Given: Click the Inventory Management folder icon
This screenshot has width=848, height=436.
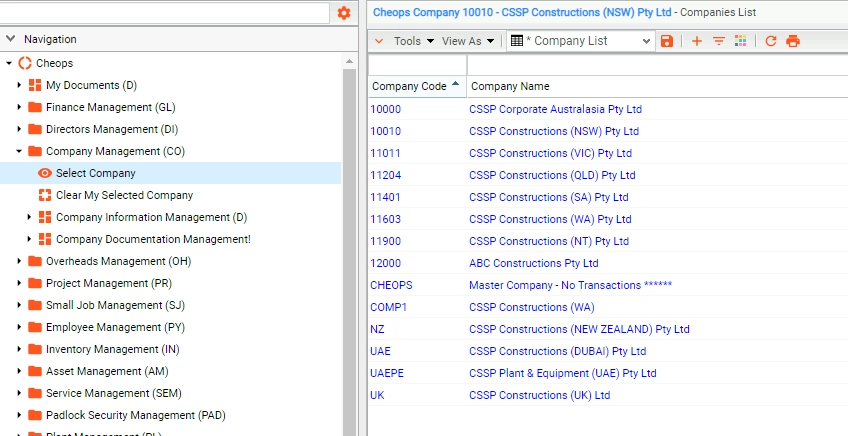Looking at the screenshot, I should click(x=35, y=349).
